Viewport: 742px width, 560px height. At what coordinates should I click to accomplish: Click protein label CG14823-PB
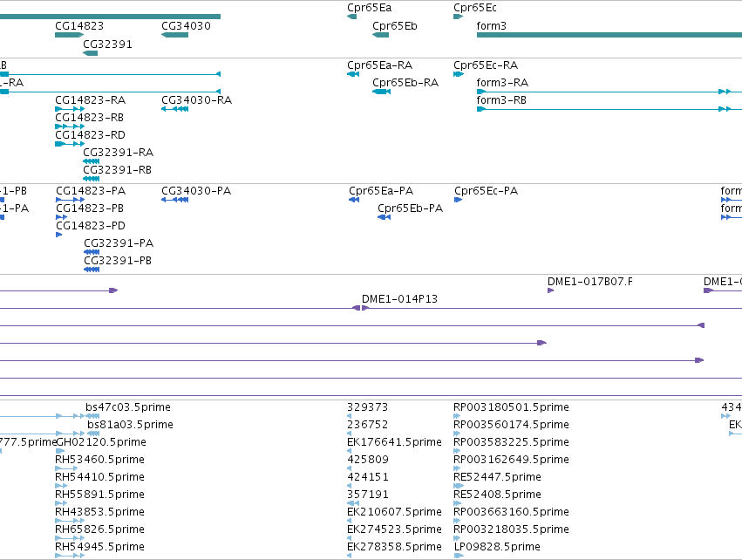point(90,208)
